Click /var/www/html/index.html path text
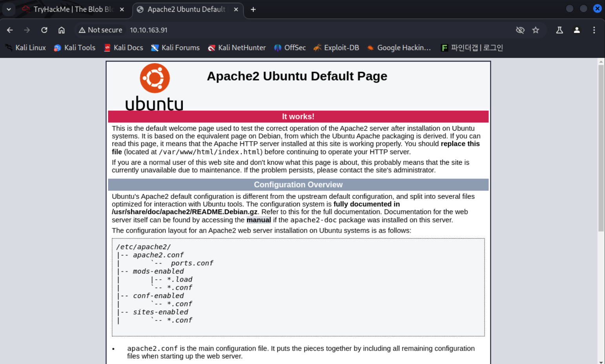605x364 pixels. coord(210,152)
